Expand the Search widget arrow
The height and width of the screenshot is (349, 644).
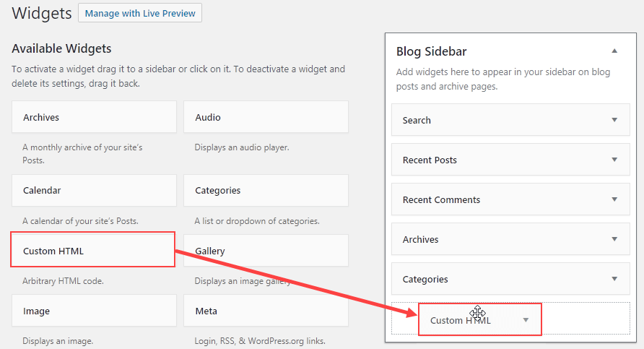614,120
